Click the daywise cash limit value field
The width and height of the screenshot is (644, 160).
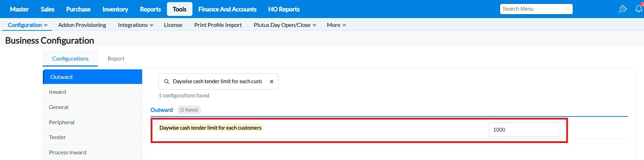click(x=524, y=130)
